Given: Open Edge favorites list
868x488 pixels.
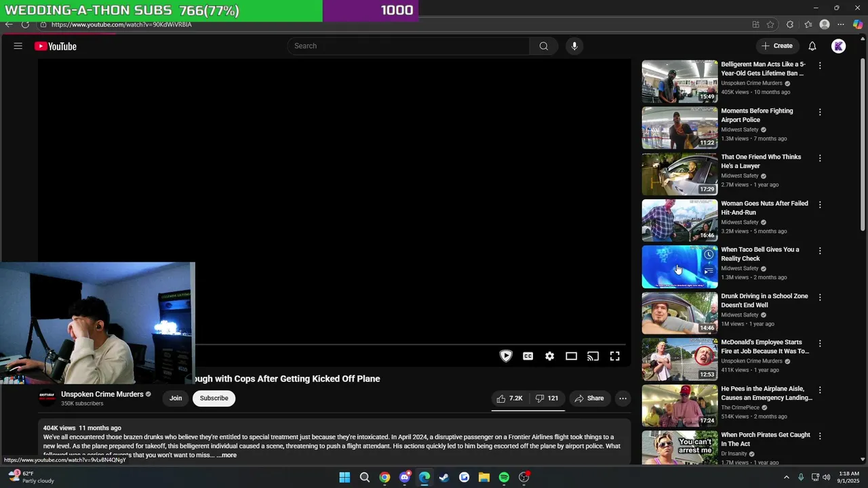Looking at the screenshot, I should (x=808, y=24).
